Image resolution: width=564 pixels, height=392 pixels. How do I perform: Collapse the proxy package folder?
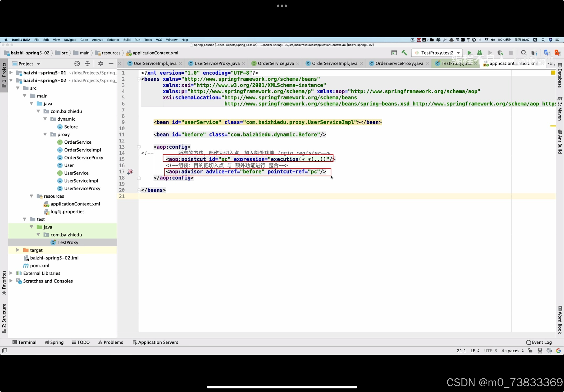pyautogui.click(x=45, y=134)
